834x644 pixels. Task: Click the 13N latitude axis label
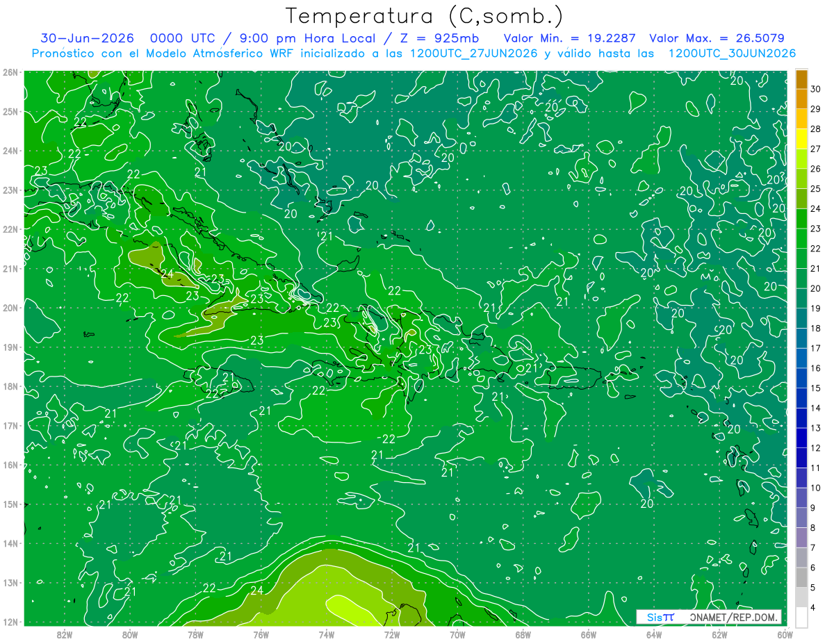pos(10,582)
